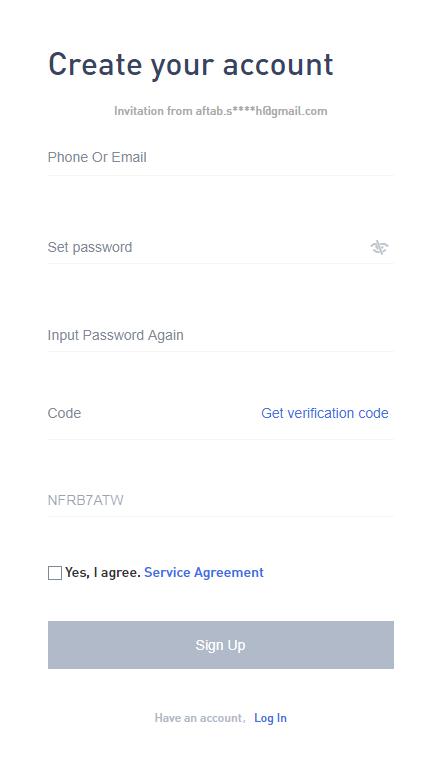
Task: Submit with the Sign Up button
Action: [x=220, y=645]
